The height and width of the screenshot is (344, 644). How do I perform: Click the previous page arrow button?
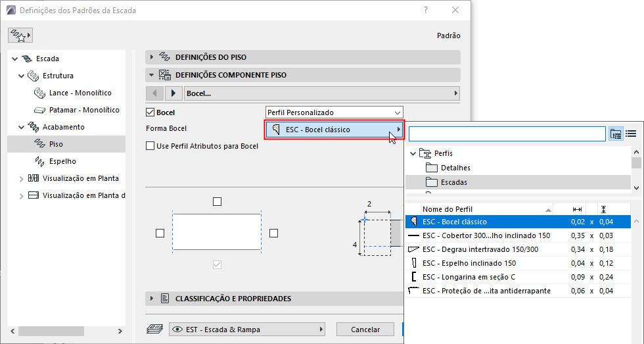click(154, 93)
